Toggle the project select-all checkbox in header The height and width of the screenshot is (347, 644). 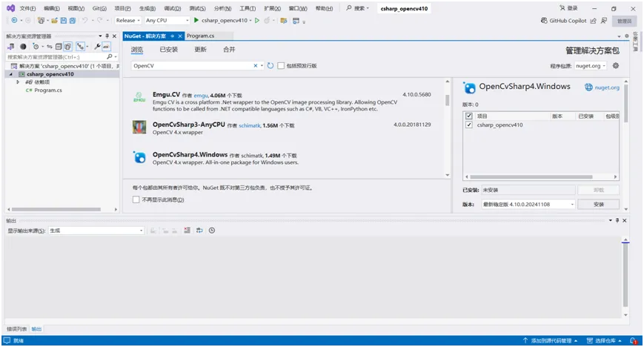469,116
